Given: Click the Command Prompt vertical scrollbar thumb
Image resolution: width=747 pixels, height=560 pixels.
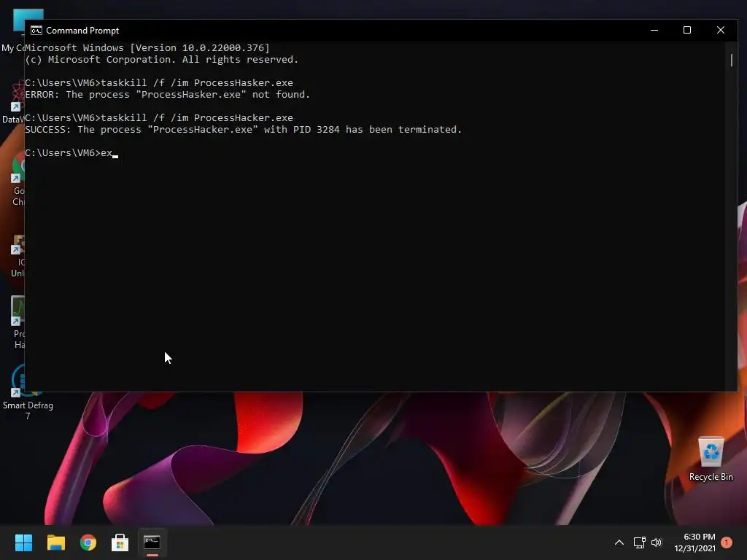Looking at the screenshot, I should click(x=731, y=60).
